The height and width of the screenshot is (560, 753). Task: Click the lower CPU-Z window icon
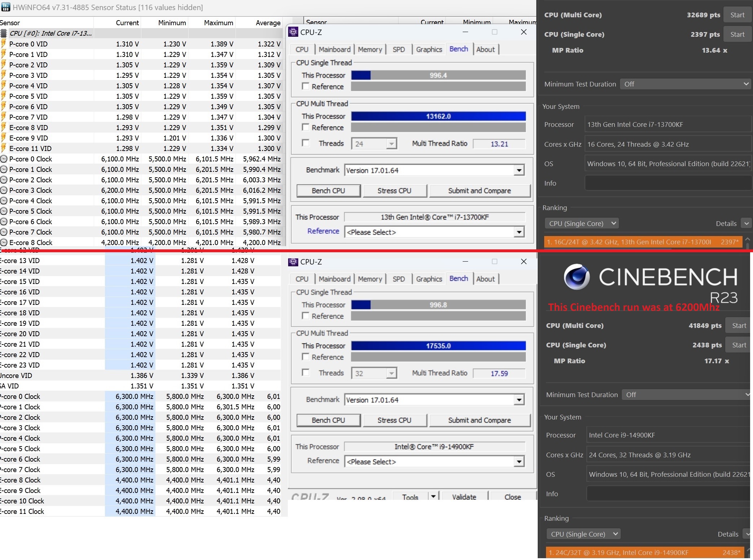point(293,262)
